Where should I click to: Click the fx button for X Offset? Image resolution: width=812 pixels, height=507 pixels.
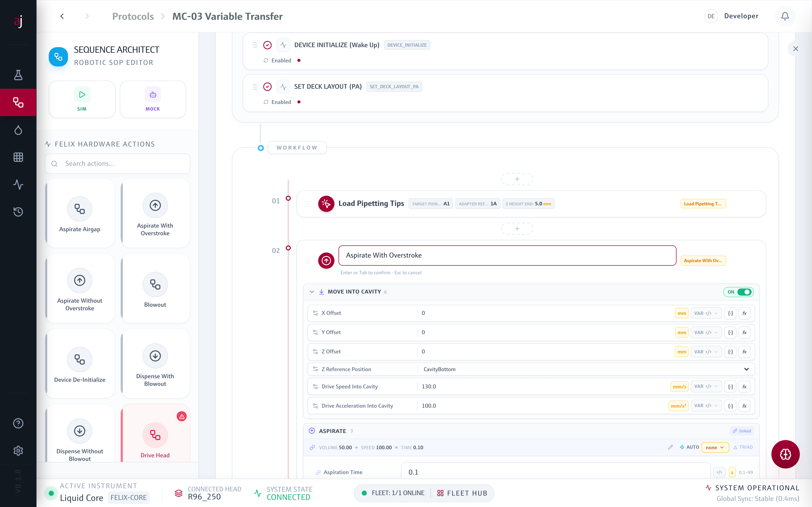click(x=744, y=313)
